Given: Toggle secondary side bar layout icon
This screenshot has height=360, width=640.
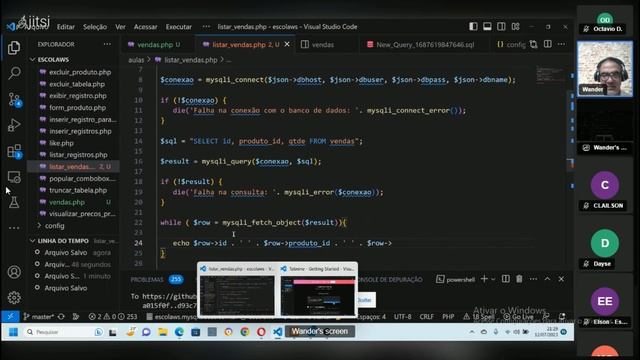Looking at the screenshot, I should point(501,27).
